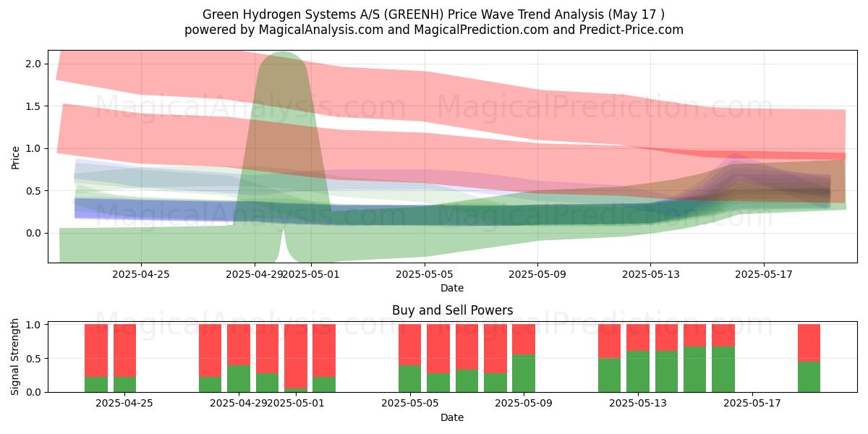Select the 2025-05-05 tick under the Buy and Sell chart

coord(409,404)
